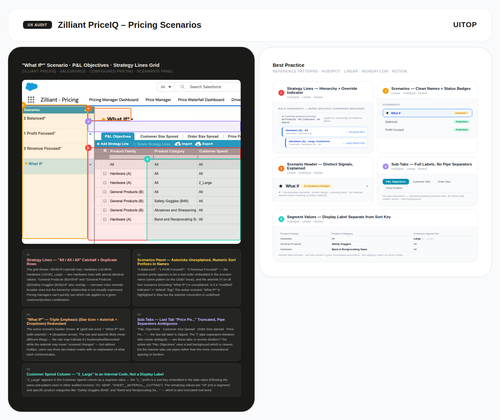500x420 pixels.
Task: Select the What If* scenario in list
Action: [55, 166]
